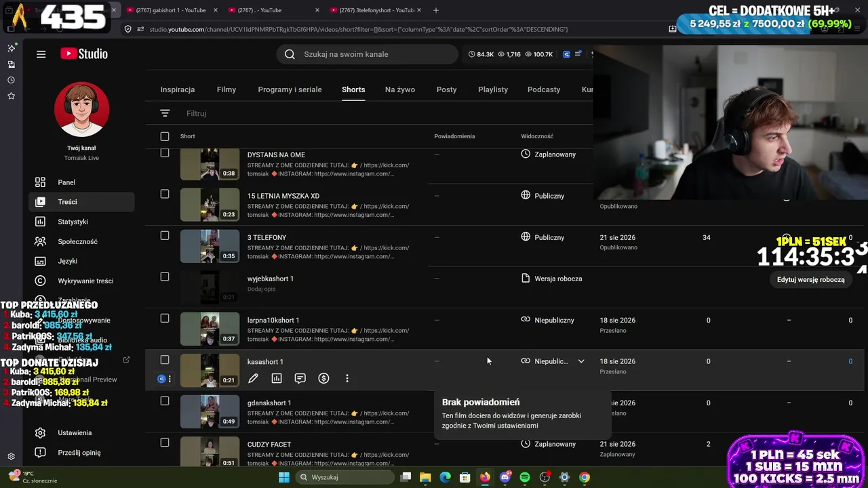Switch to the Inspiracja tab
The width and height of the screenshot is (868, 488).
(x=178, y=89)
